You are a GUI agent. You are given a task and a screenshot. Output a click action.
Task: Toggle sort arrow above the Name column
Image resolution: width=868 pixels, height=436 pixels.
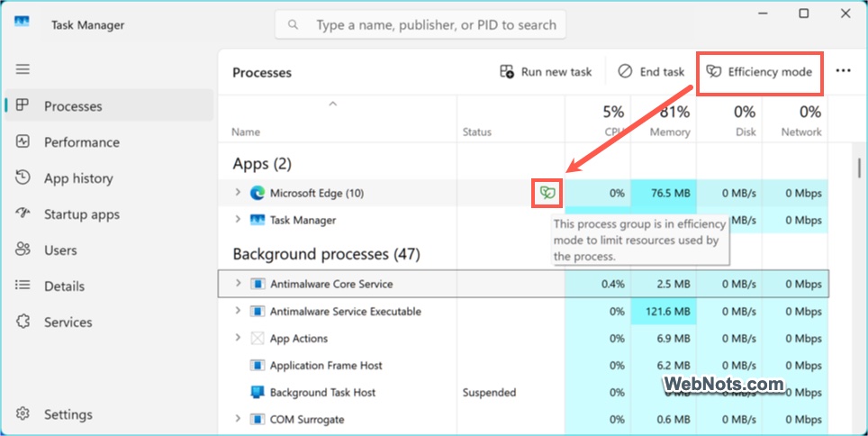point(332,104)
